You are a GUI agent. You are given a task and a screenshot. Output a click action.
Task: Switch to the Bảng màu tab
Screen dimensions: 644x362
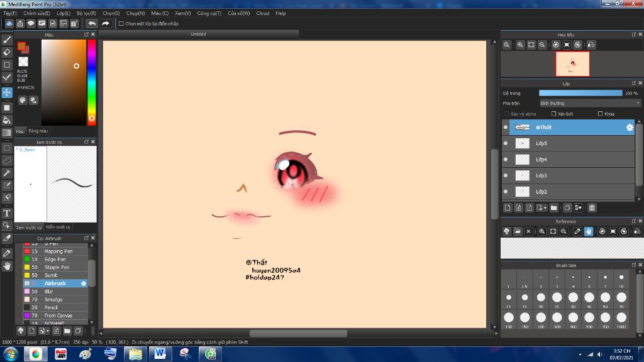(x=38, y=131)
